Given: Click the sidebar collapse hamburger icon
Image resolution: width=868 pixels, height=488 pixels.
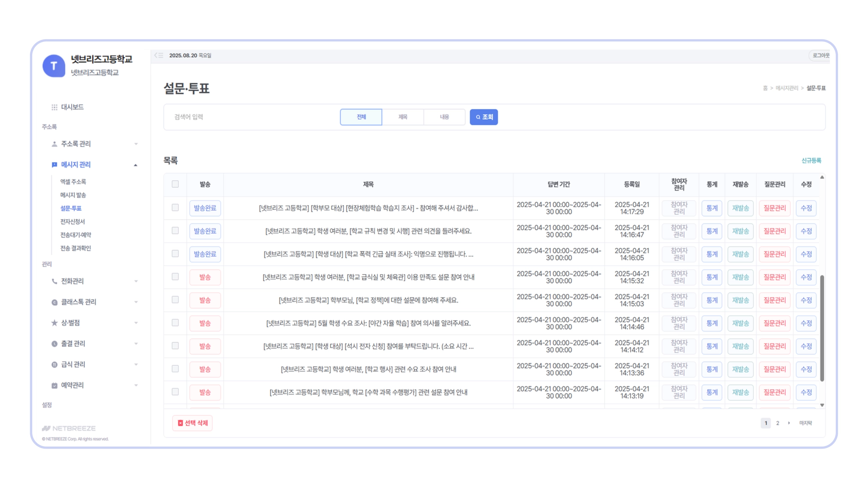Looking at the screenshot, I should [x=159, y=55].
